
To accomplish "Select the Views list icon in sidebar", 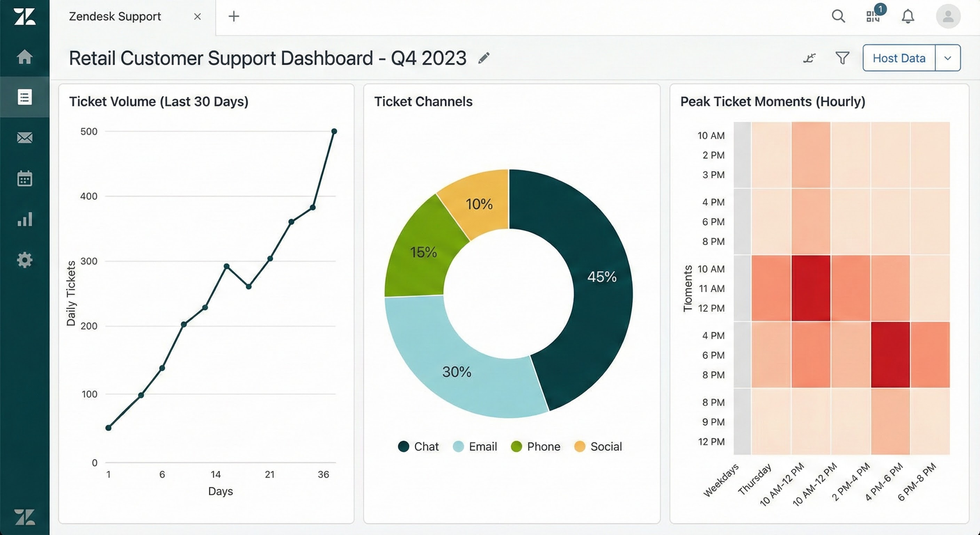I will click(25, 97).
